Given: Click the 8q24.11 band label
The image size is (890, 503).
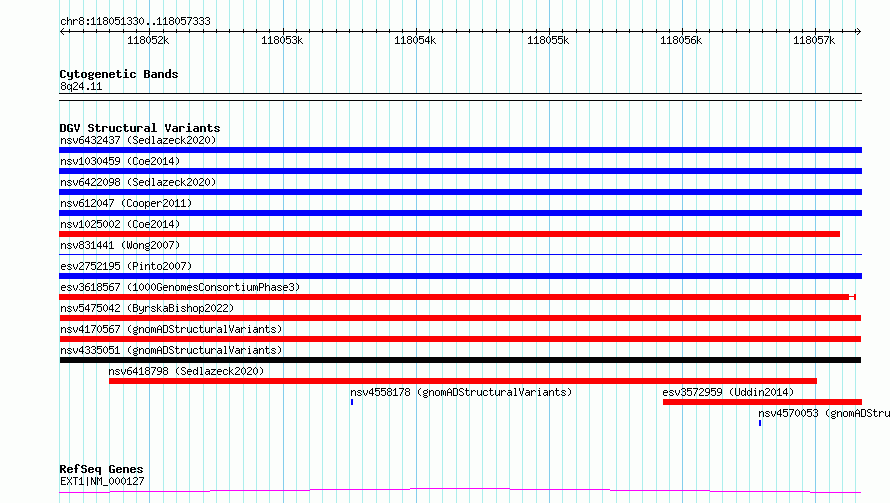Looking at the screenshot, I should pyautogui.click(x=81, y=87).
